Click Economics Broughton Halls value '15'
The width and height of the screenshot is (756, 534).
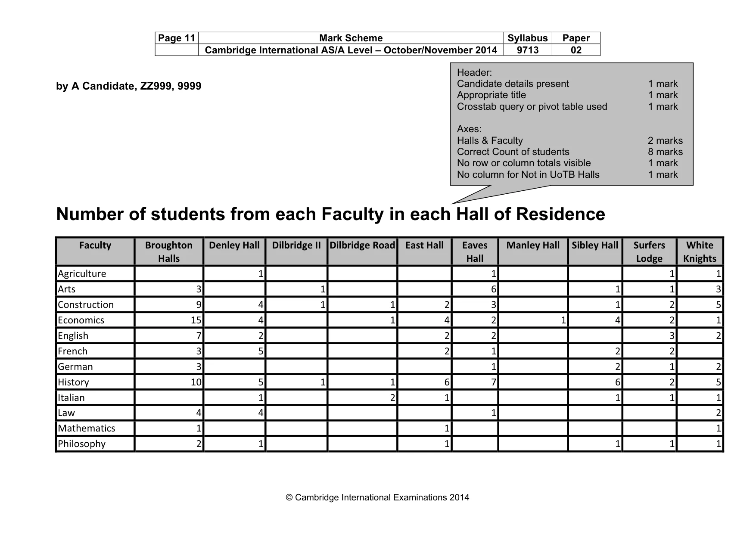pos(196,320)
